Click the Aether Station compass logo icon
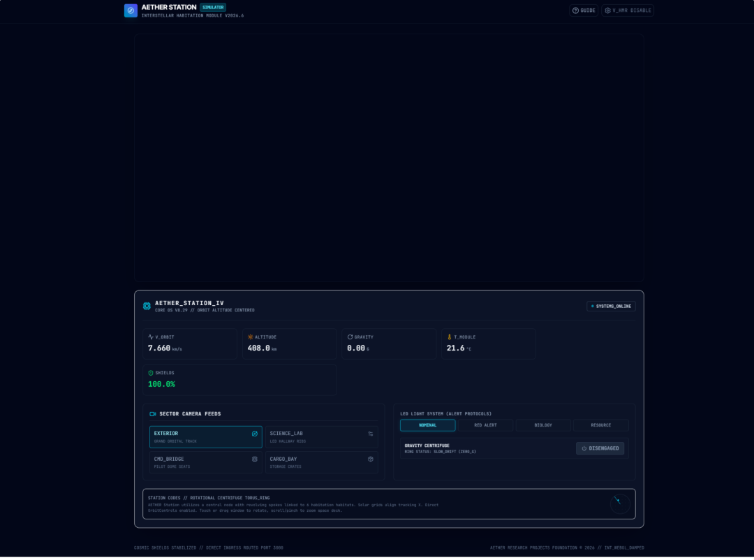Viewport: 754px width, 560px height. pos(131,10)
